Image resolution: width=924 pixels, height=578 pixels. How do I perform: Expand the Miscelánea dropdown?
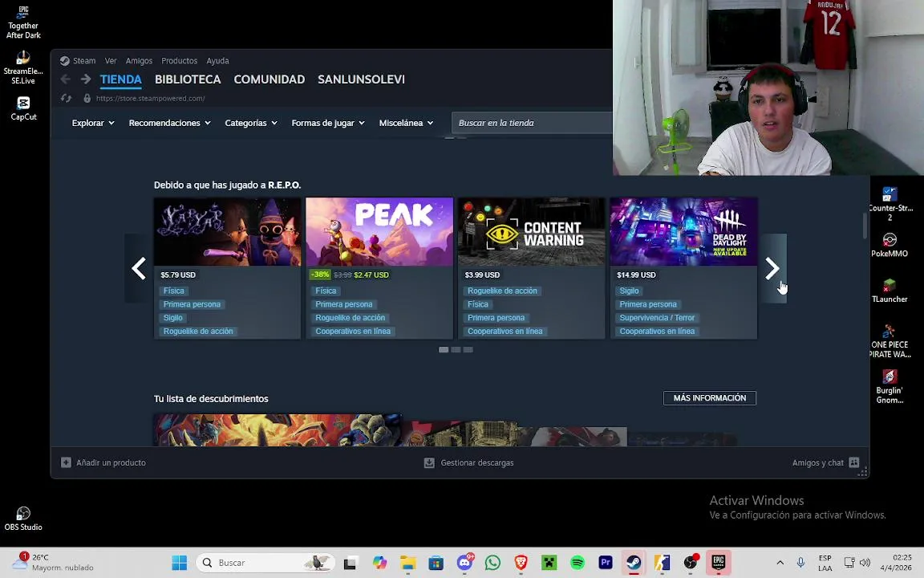[x=407, y=123]
